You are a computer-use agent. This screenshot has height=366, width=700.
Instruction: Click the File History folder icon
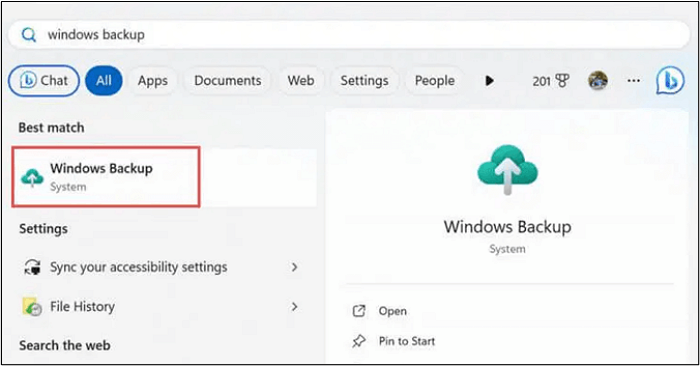click(32, 307)
